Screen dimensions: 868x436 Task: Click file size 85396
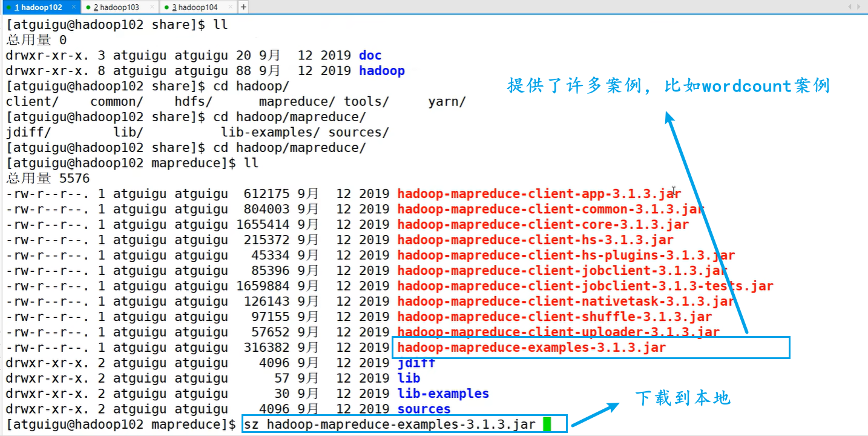coord(271,271)
